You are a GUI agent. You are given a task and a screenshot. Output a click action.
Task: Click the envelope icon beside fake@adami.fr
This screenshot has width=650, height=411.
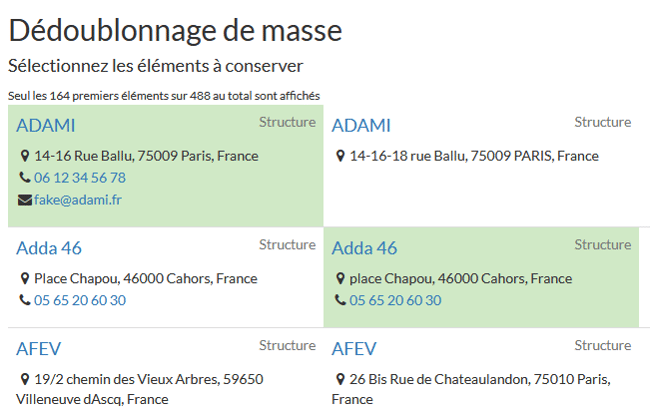[25, 200]
